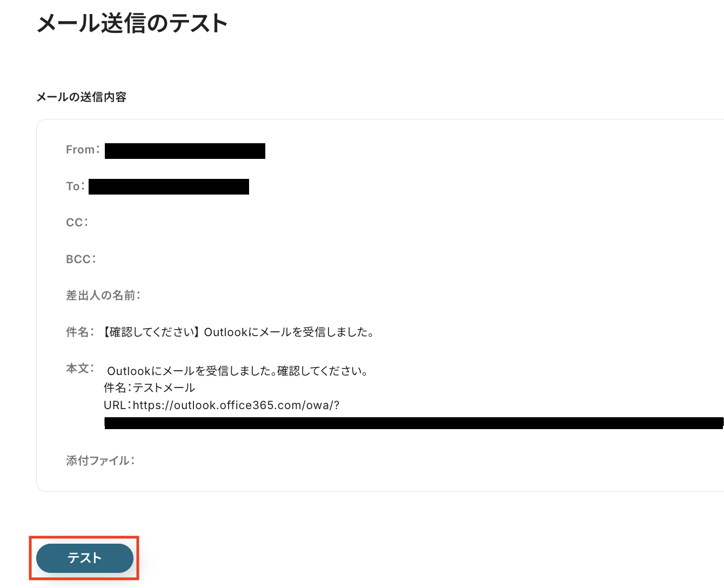This screenshot has width=724, height=588.
Task: Click empty space right of BCC label
Action: pos(378,259)
